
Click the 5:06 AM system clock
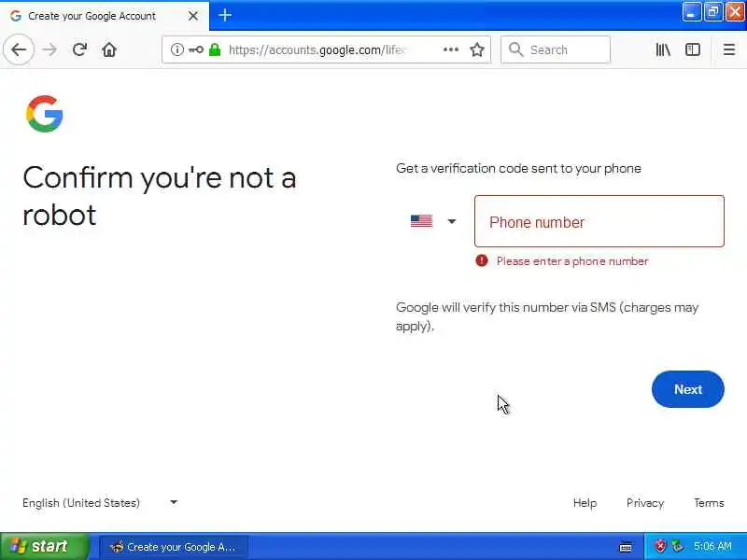(712, 546)
